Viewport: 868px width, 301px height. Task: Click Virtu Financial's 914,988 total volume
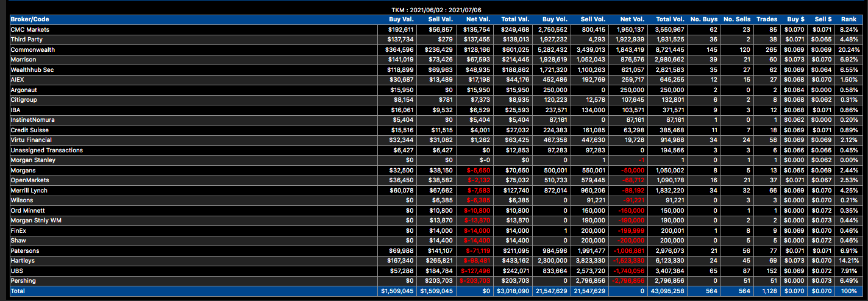click(672, 140)
